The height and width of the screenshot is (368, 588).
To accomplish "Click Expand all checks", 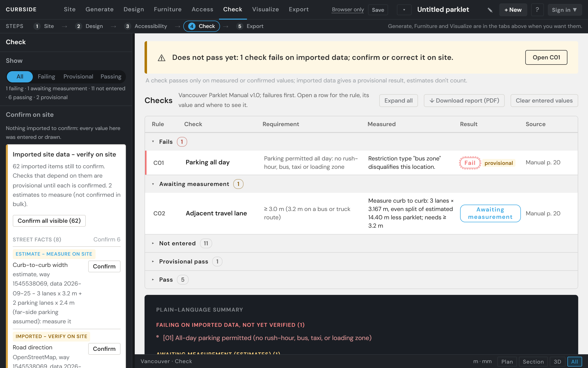I will tap(398, 101).
